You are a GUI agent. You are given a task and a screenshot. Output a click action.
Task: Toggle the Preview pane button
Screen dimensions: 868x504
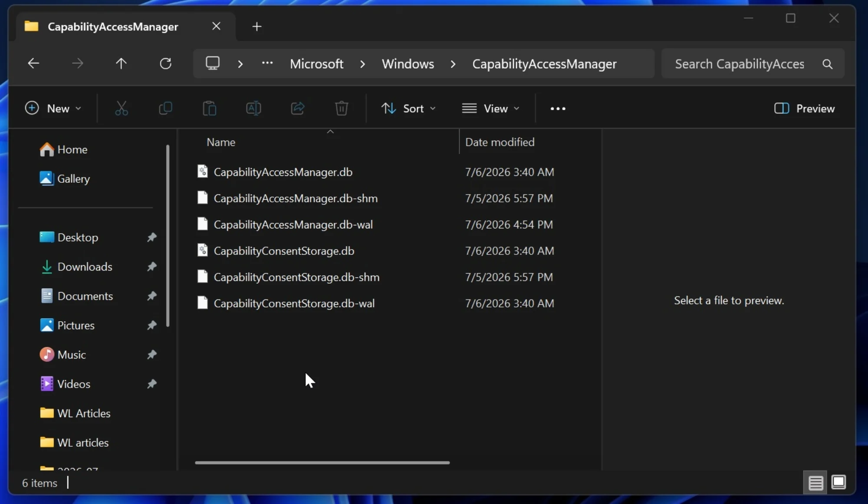[x=804, y=108]
